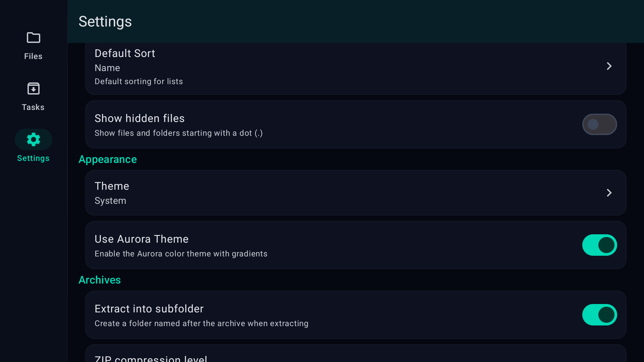Viewport: 644px width, 362px height.
Task: Open the Default Sort setting row
Action: click(x=335, y=67)
